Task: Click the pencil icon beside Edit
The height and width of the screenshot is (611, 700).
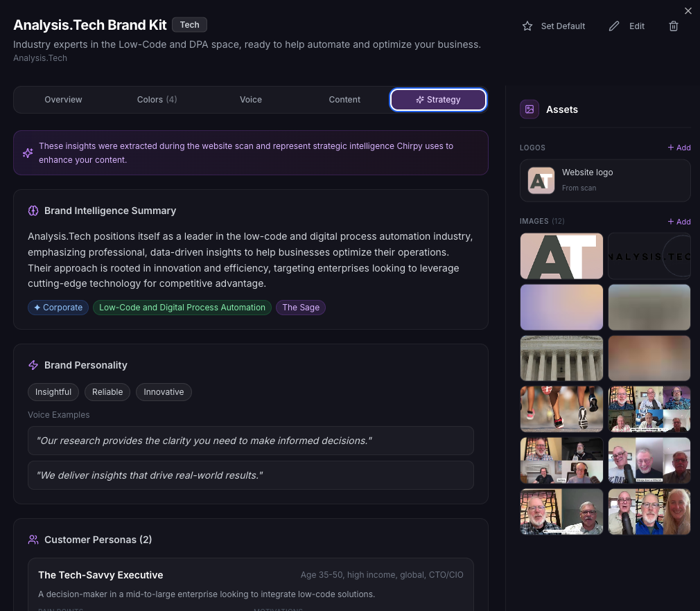Action: (614, 26)
